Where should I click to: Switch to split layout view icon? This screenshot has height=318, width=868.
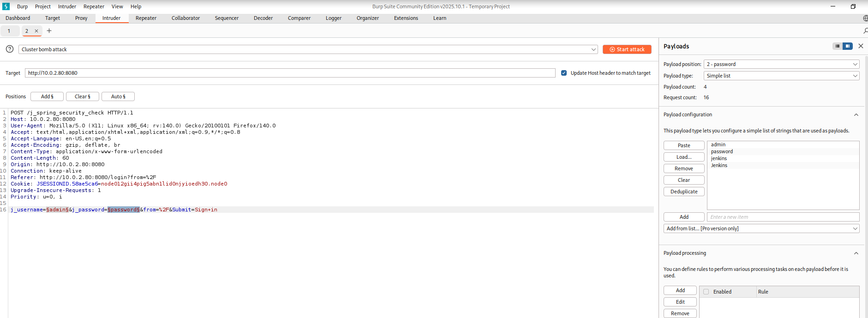pyautogui.click(x=848, y=46)
